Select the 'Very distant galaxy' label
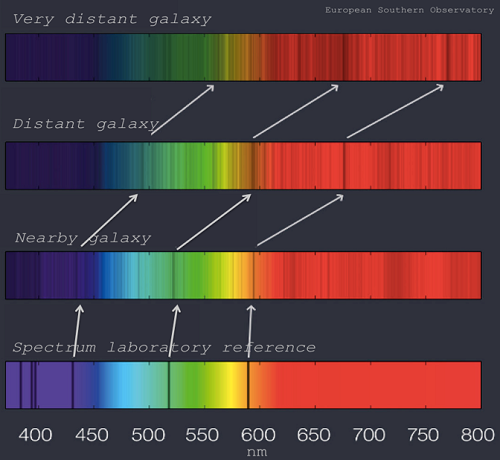 click(x=112, y=19)
